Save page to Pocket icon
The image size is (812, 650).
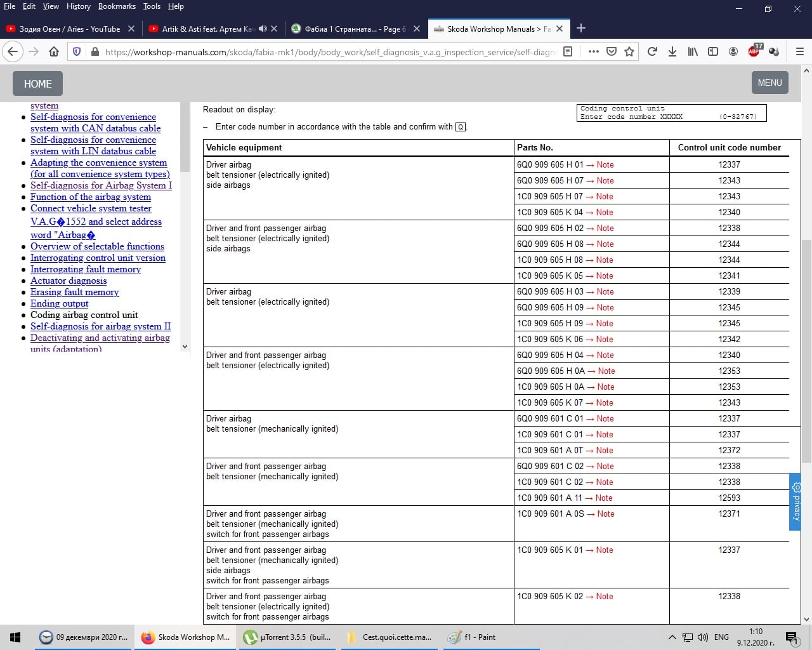[x=612, y=51]
